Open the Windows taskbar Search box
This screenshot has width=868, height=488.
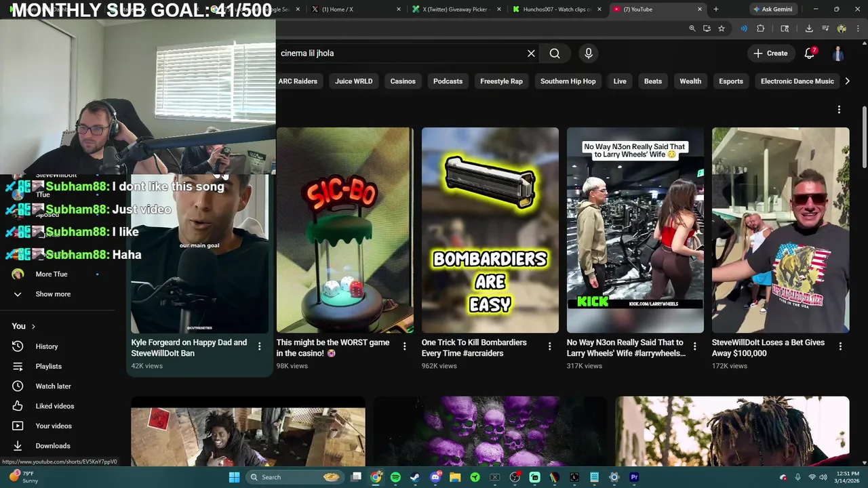pos(295,477)
